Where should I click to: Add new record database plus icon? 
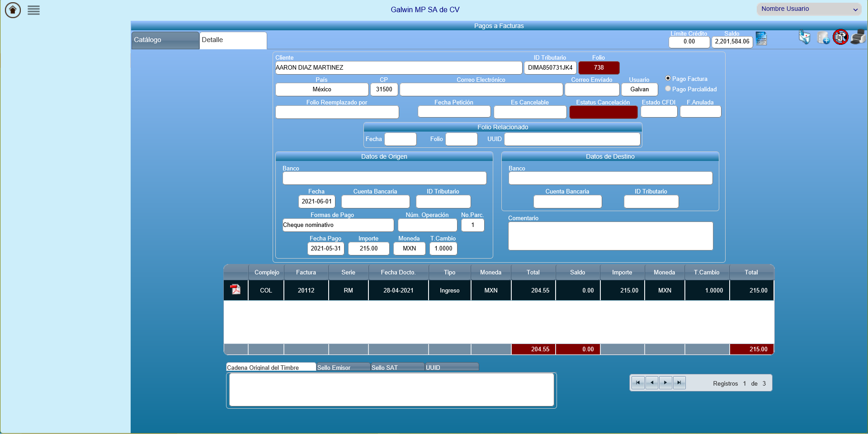(x=823, y=38)
